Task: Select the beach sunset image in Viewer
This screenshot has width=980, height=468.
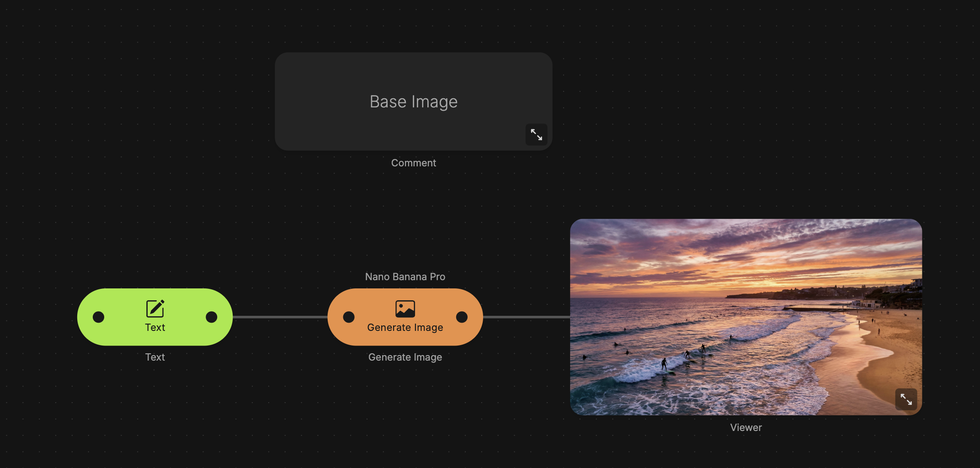Action: (745, 317)
